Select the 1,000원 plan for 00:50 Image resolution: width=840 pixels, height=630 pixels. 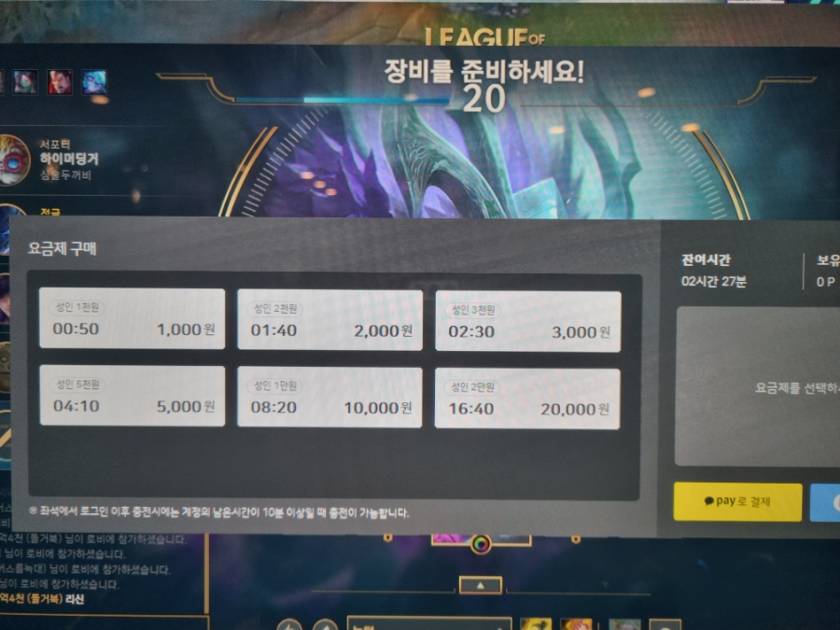coord(133,319)
